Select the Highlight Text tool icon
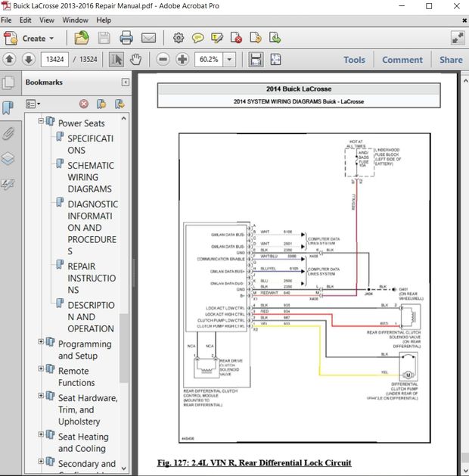 coord(217,39)
